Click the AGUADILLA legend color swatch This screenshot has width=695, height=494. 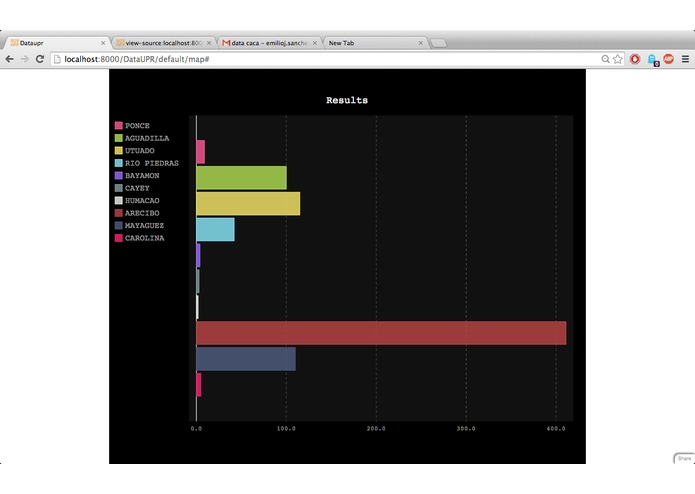tap(118, 138)
